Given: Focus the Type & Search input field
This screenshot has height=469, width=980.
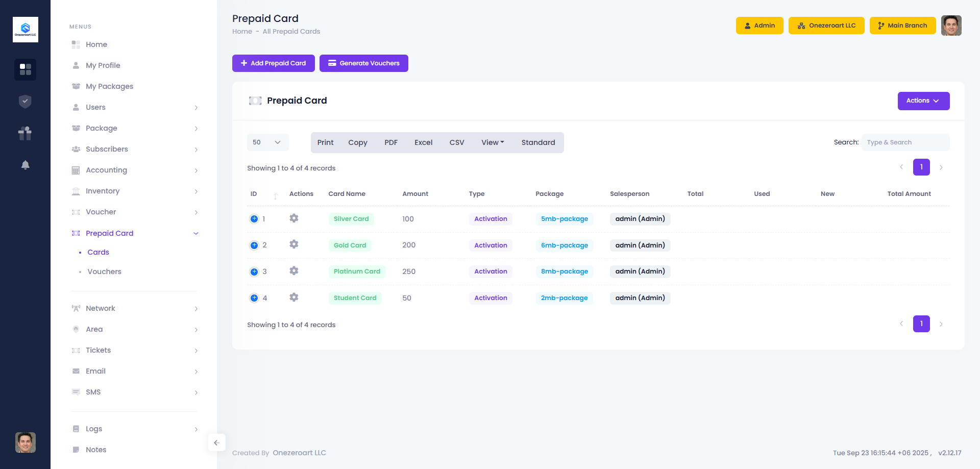Looking at the screenshot, I should [x=905, y=142].
